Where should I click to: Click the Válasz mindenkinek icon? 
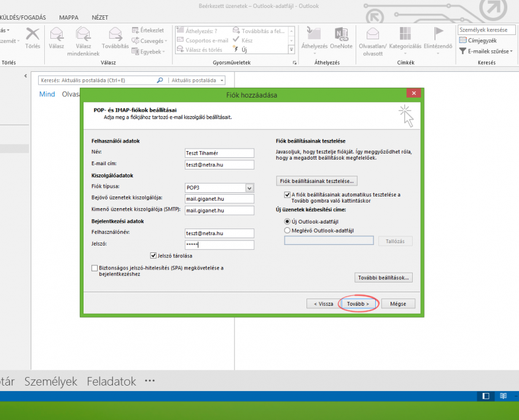(84, 34)
